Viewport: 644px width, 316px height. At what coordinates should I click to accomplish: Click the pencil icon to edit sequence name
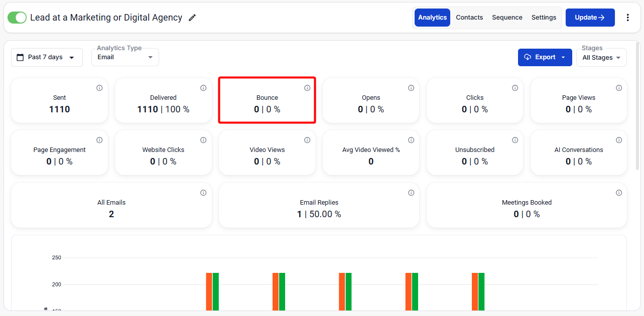192,18
